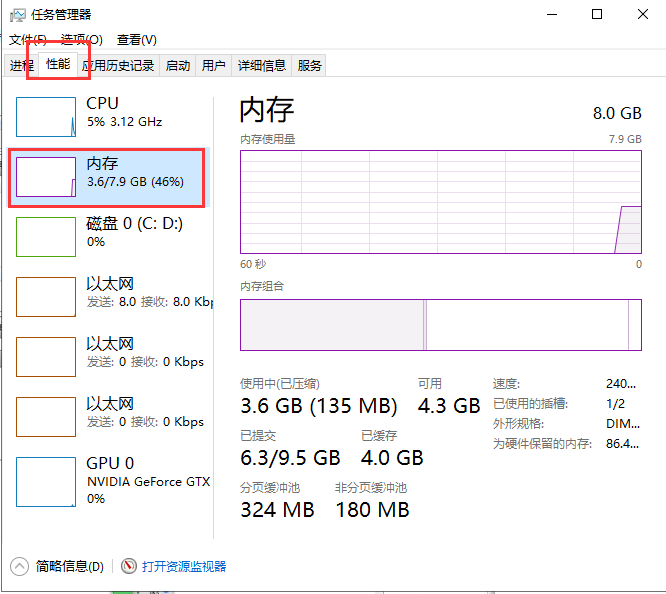Select the 用户 tab
The height and width of the screenshot is (594, 666).
click(x=214, y=66)
